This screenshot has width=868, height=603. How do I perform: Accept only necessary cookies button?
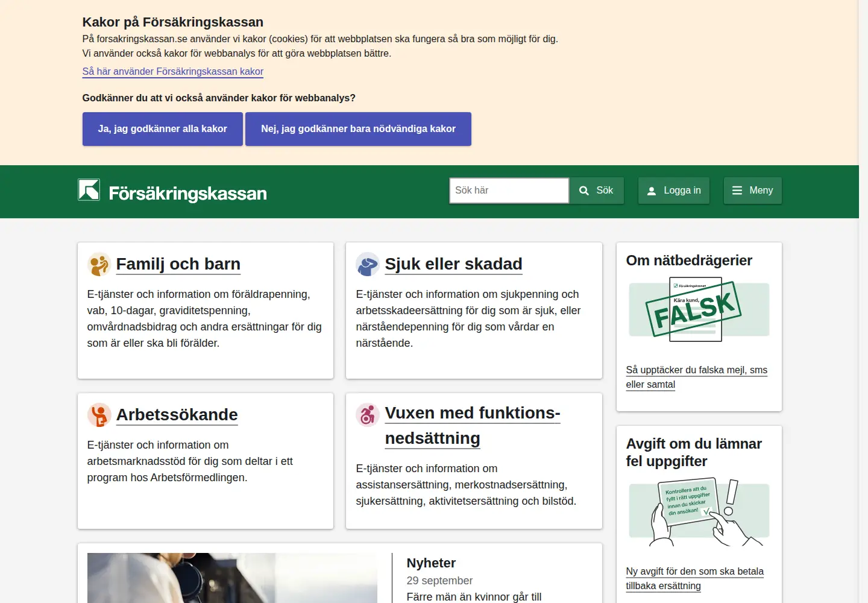tap(358, 129)
